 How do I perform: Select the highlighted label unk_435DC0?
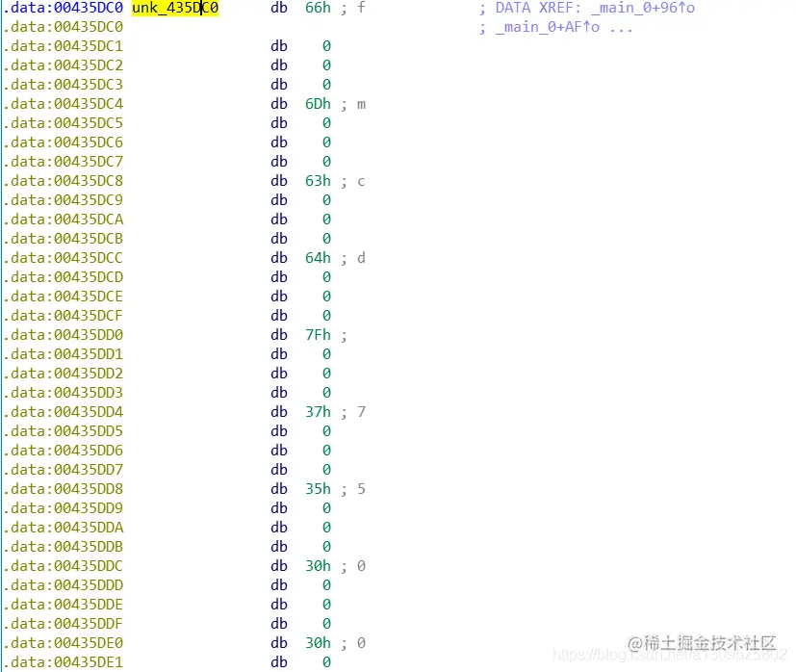click(x=175, y=8)
